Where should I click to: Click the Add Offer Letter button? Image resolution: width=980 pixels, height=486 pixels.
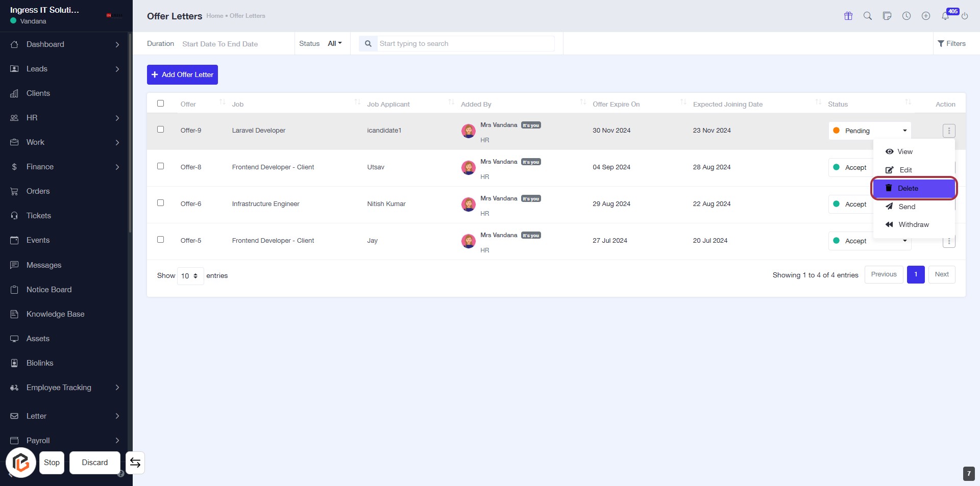coord(182,75)
